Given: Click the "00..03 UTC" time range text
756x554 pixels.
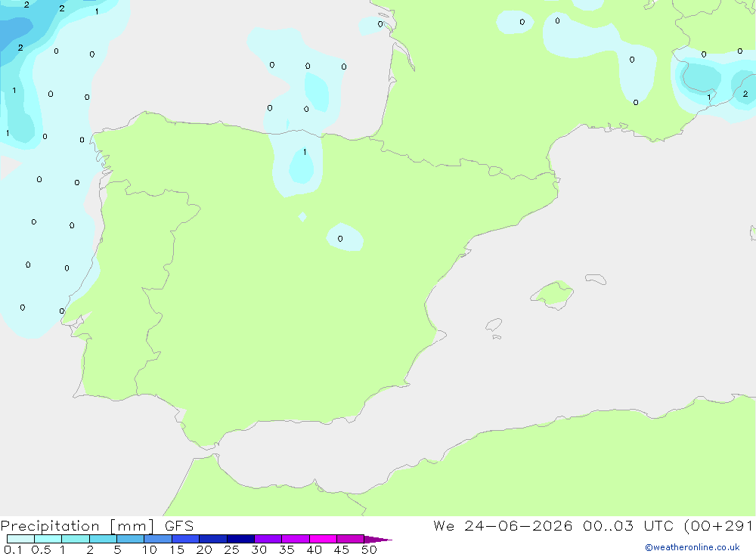Looking at the screenshot, I should 627,525.
